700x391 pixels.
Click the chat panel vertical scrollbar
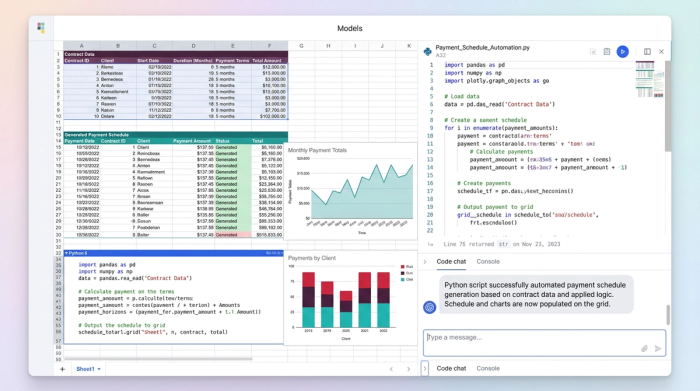point(668,315)
